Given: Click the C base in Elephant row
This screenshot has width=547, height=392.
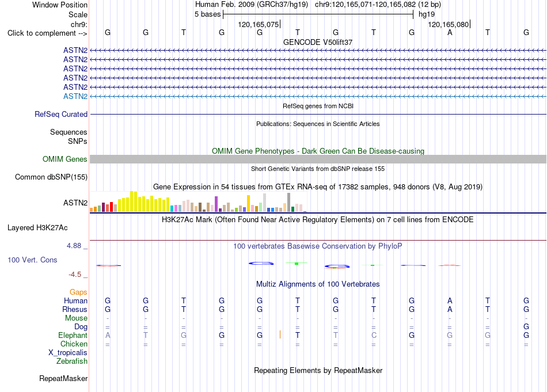Looking at the screenshot, I should (374, 335).
